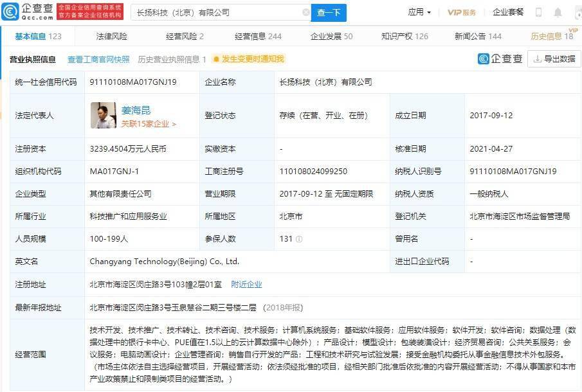Click the 附近企业 link beside registered address
Image resolution: width=582 pixels, height=392 pixels.
point(246,284)
